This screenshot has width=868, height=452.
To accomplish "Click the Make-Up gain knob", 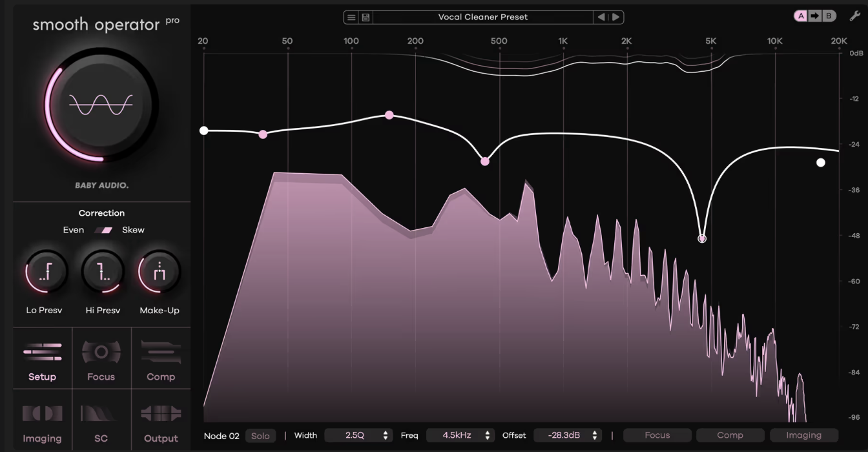I will click(x=160, y=272).
